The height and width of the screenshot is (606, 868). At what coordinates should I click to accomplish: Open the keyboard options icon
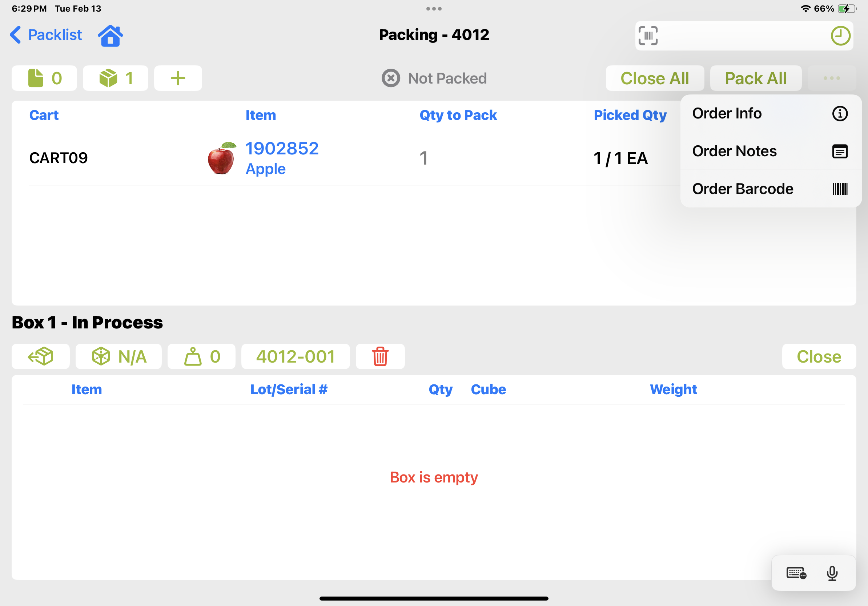pyautogui.click(x=796, y=573)
